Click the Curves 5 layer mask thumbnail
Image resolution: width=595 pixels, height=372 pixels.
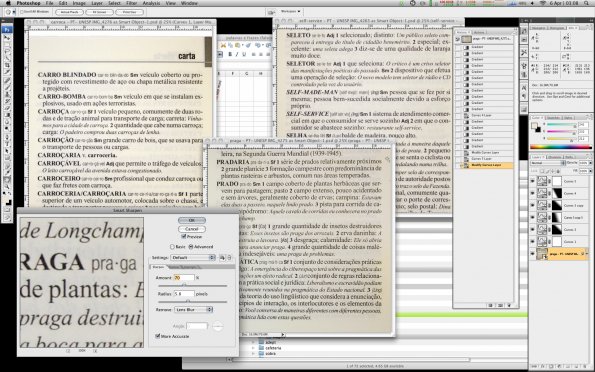tap(557, 181)
